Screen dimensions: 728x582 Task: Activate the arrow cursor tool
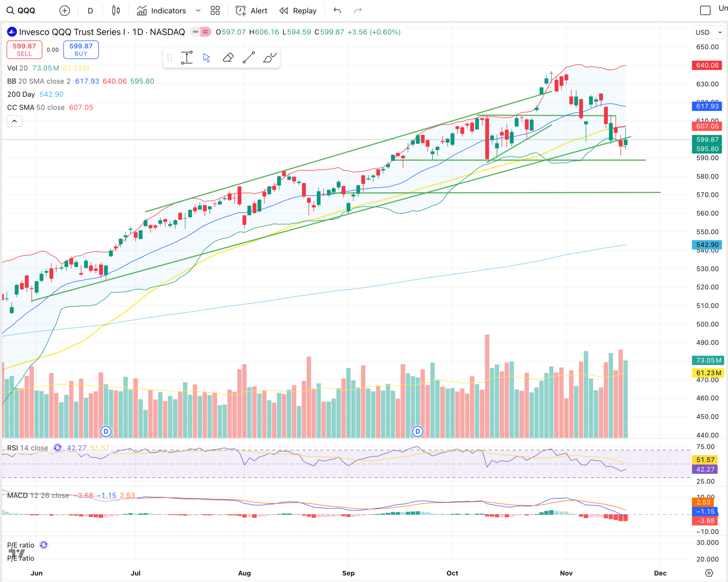[206, 58]
